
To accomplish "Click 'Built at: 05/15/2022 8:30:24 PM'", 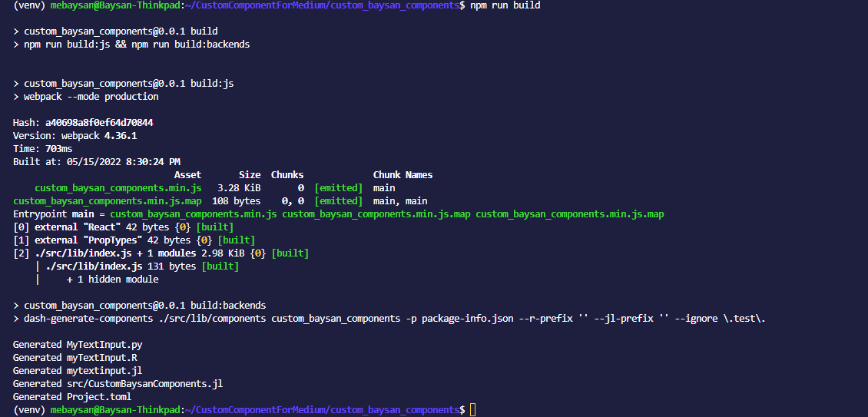I will pyautogui.click(x=96, y=162).
